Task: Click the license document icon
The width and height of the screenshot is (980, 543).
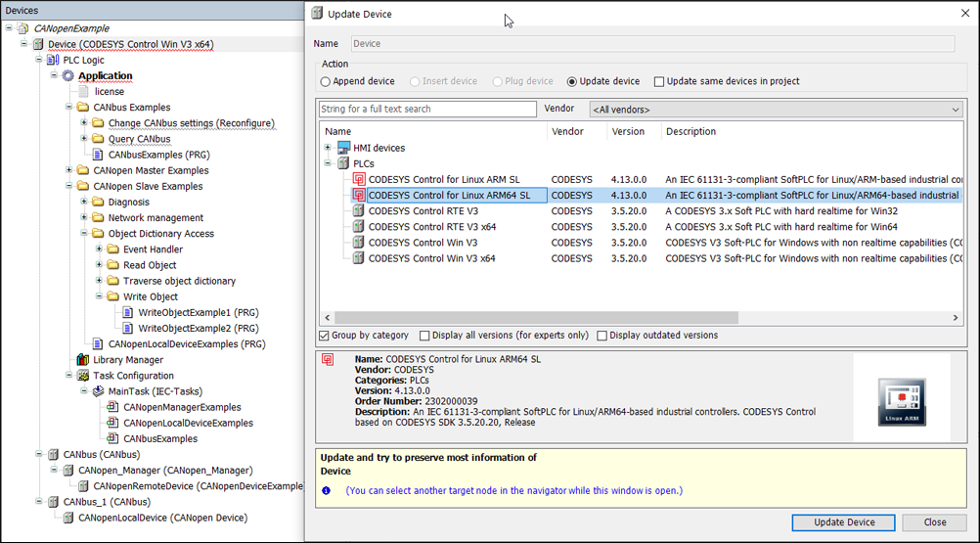Action: coord(84,91)
